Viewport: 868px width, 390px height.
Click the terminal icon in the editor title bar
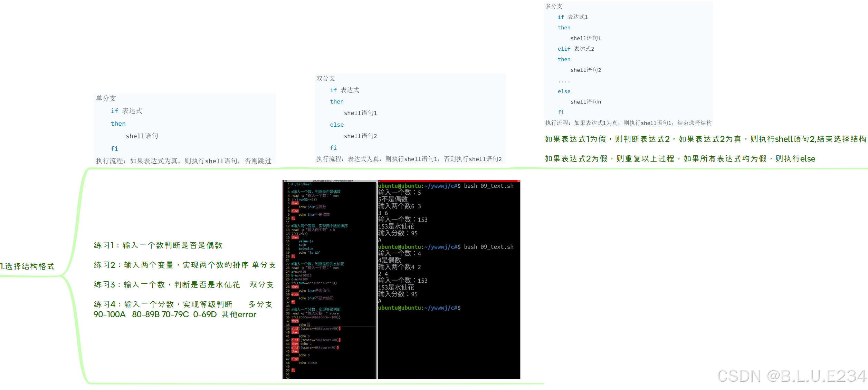click(x=286, y=180)
